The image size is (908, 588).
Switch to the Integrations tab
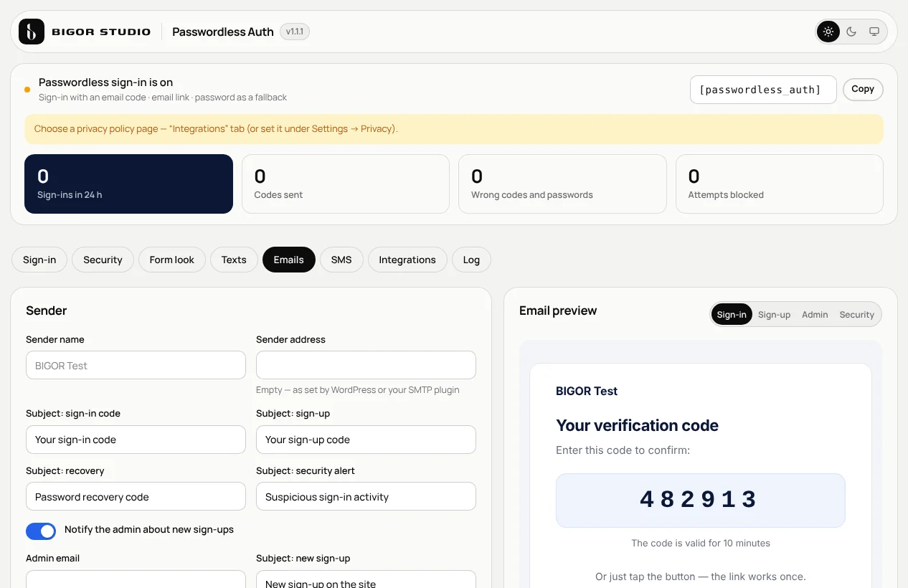pos(407,260)
